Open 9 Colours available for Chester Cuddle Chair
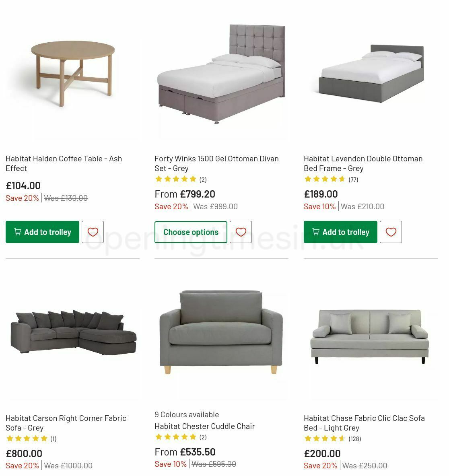Viewport: 449px width, 476px height. 187,414
